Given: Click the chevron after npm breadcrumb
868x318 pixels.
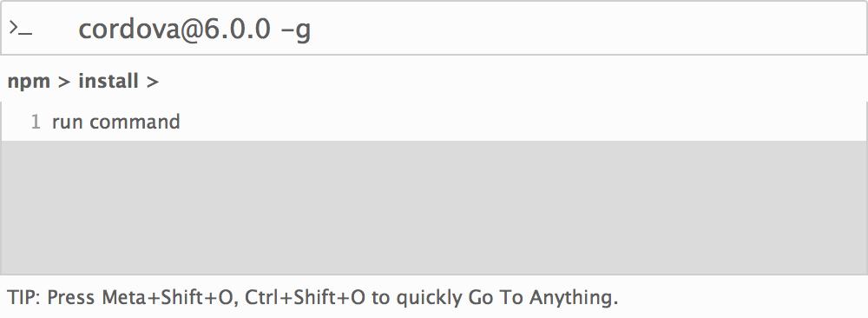Looking at the screenshot, I should tap(65, 83).
